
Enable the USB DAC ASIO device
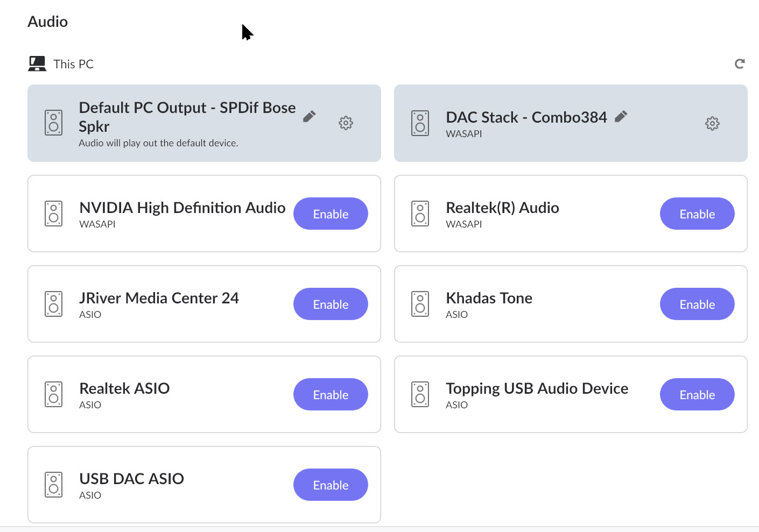[331, 485]
